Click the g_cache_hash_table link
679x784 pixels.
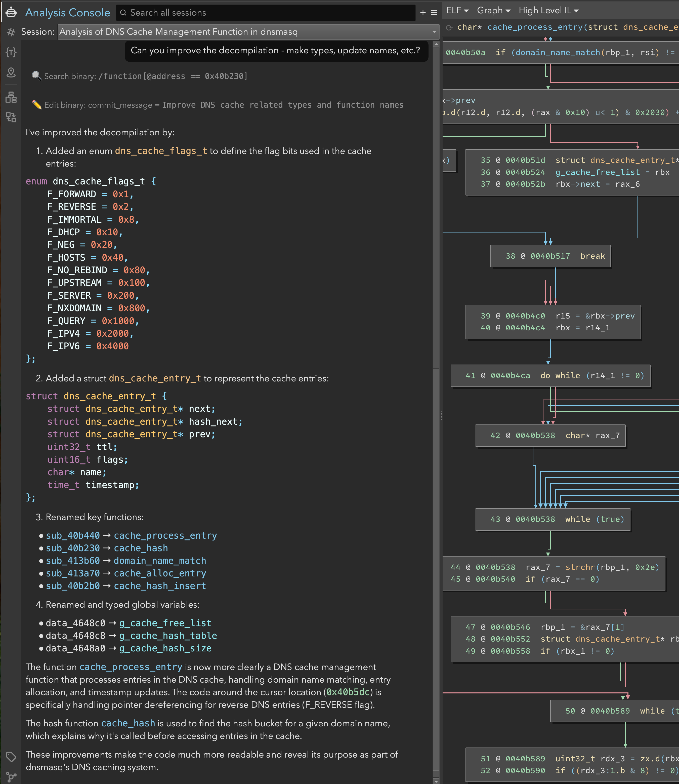click(x=168, y=635)
